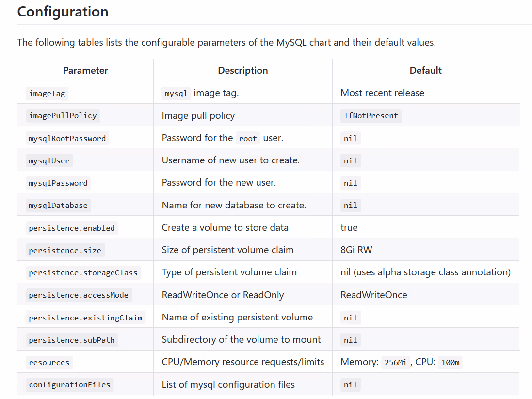This screenshot has width=532, height=399.
Task: Click the IfNotPresent default value
Action: (x=371, y=116)
